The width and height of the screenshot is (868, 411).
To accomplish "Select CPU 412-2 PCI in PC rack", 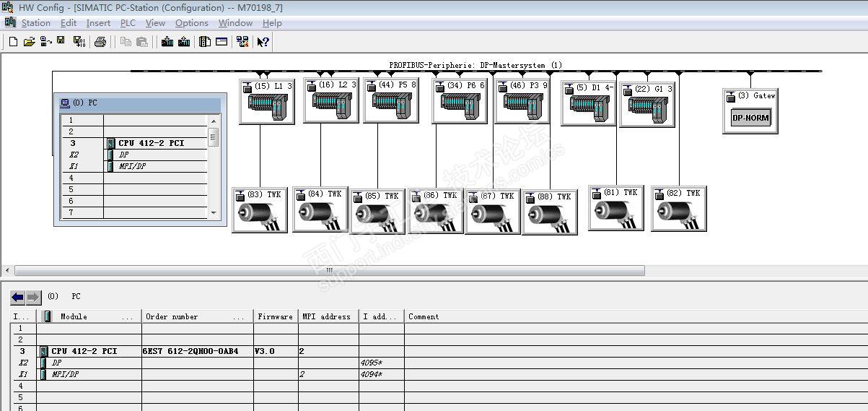I will point(152,143).
